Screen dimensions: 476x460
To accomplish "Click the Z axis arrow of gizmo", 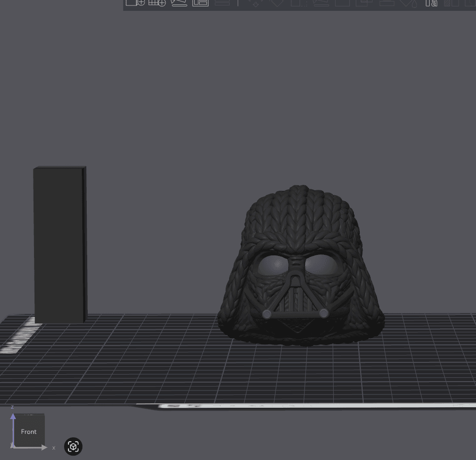I will pos(13,416).
